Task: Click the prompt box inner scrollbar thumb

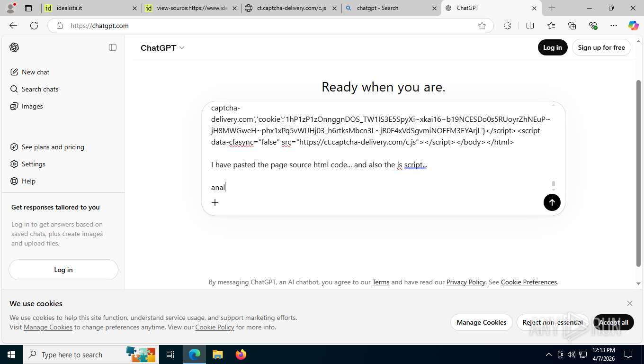Action: (553, 184)
